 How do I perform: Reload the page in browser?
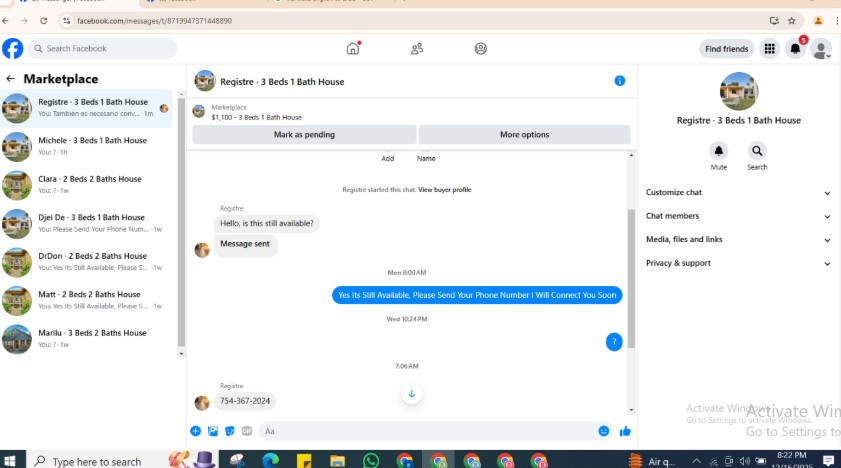pos(43,21)
